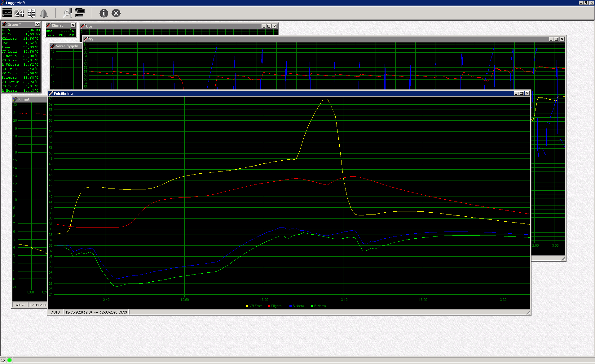The width and height of the screenshot is (595, 364).
Task: Select the KB In H 3,43°C row
Action: point(21,69)
